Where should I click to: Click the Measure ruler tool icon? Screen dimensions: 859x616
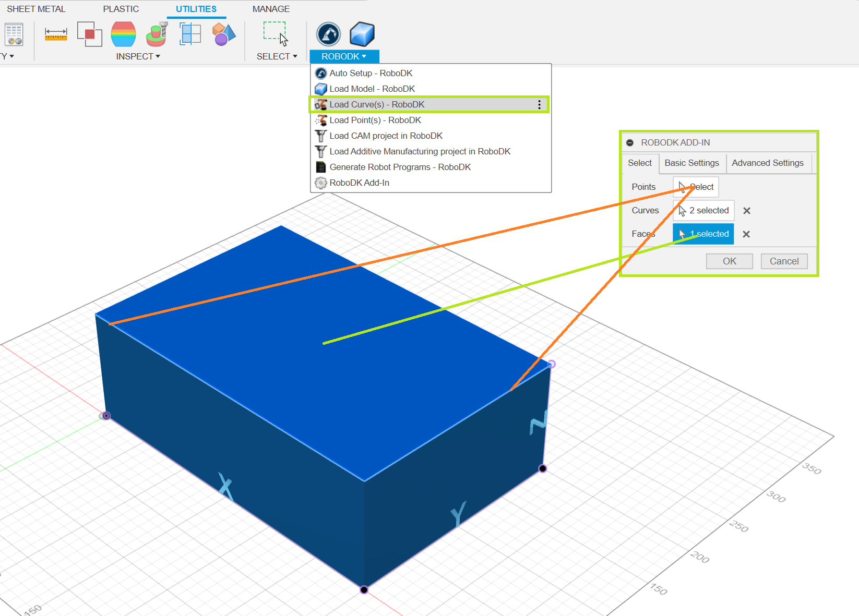56,34
